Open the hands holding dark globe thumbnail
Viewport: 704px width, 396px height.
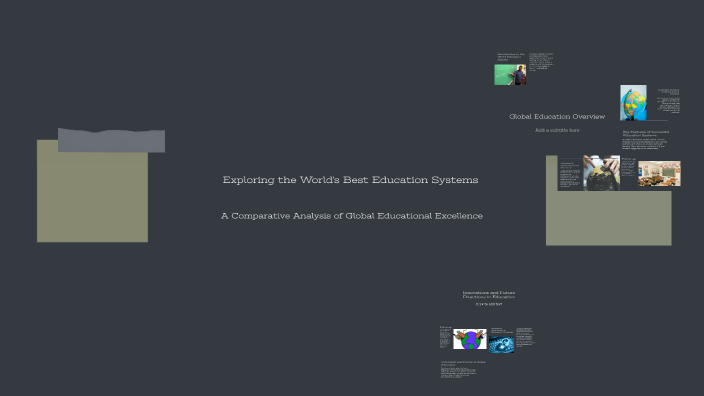(x=601, y=173)
